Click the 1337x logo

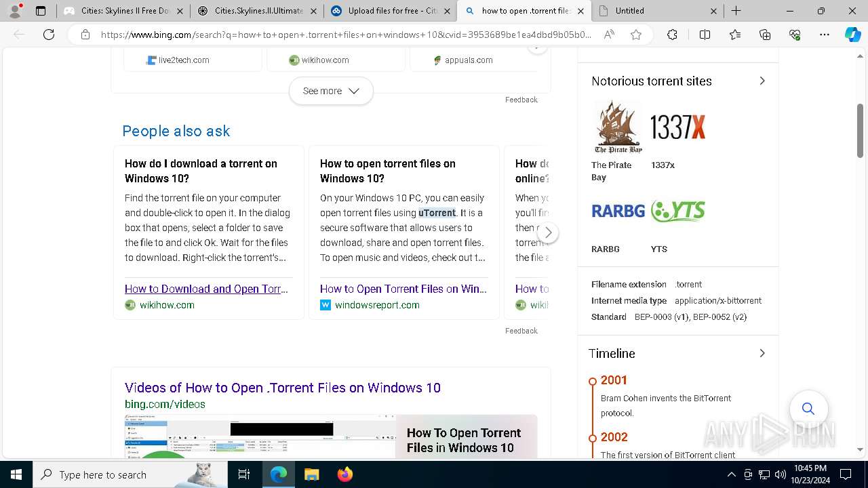(x=677, y=127)
